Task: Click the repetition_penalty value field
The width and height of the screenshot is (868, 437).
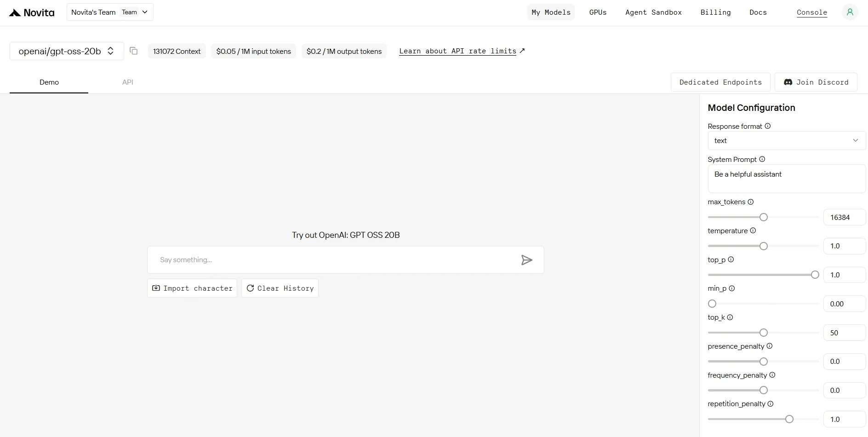Action: [x=845, y=419]
